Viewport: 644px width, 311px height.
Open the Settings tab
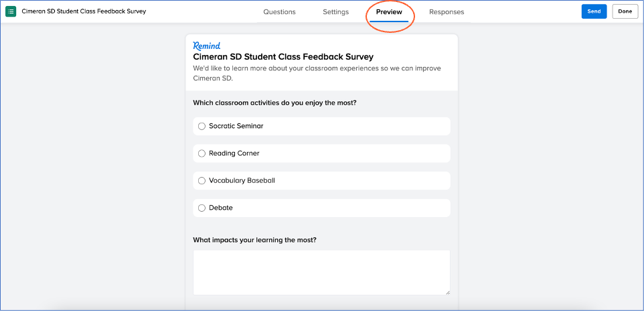point(335,12)
